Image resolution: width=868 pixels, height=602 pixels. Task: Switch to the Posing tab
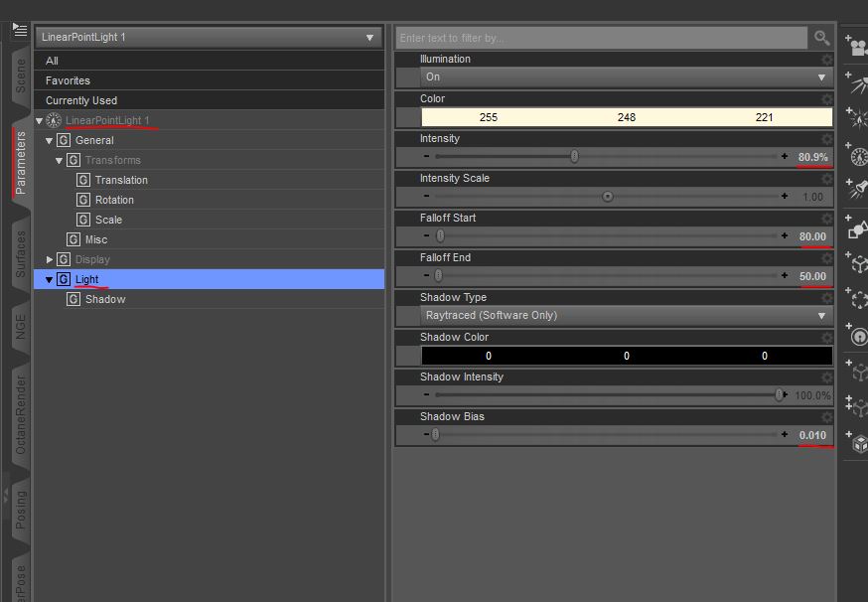click(21, 510)
